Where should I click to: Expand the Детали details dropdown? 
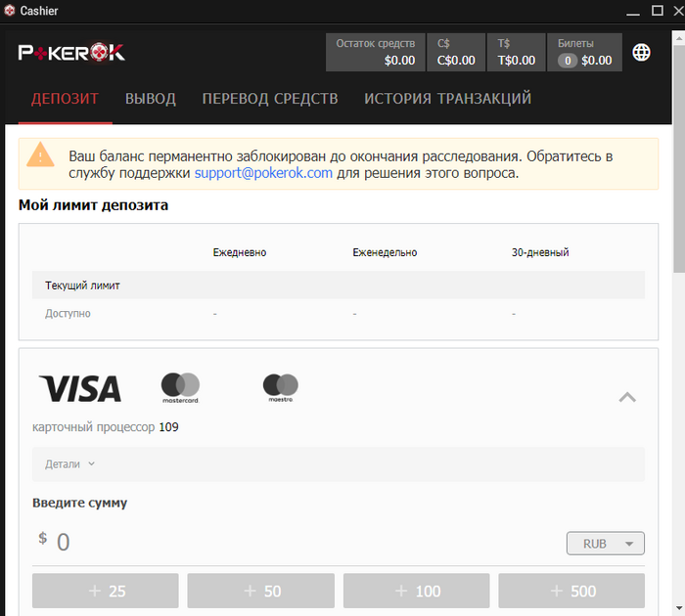click(339, 464)
